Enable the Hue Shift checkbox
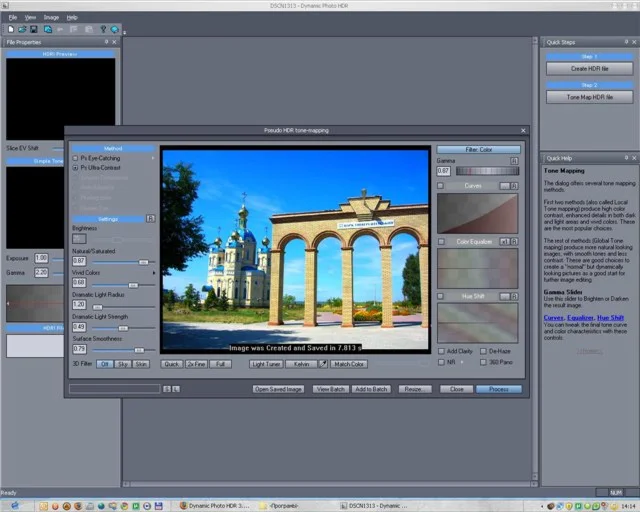 (x=440, y=296)
